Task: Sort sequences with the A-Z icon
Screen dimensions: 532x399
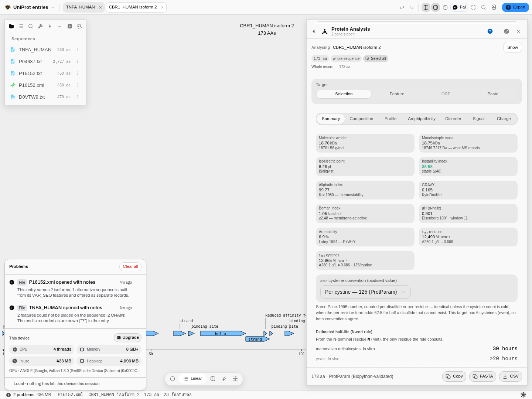Action: pos(79,26)
